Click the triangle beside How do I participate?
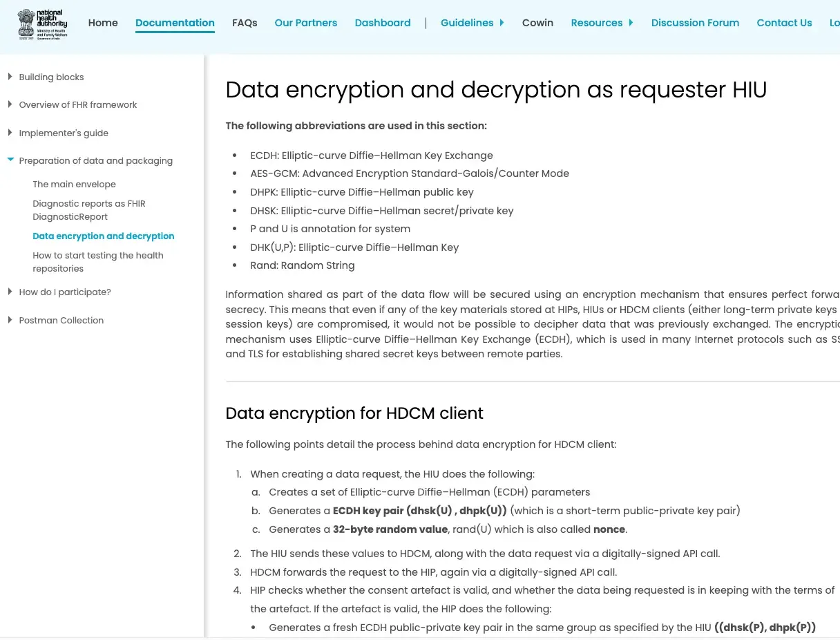This screenshot has width=840, height=640. point(10,292)
